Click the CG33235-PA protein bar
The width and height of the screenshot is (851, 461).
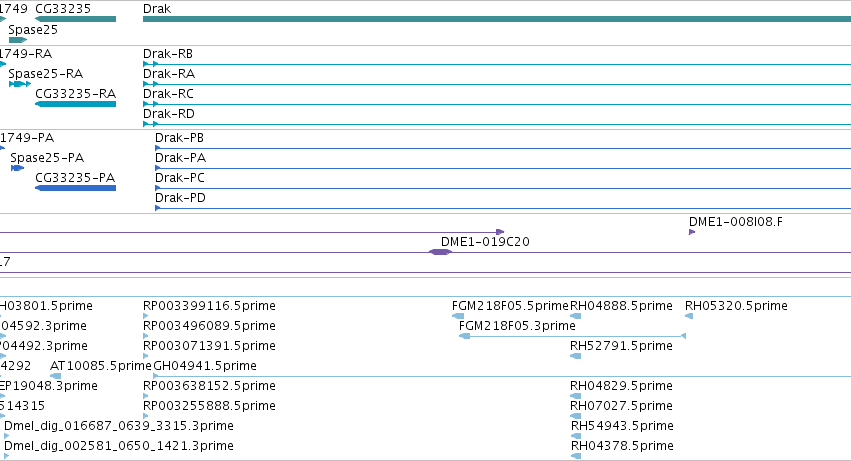[75, 188]
